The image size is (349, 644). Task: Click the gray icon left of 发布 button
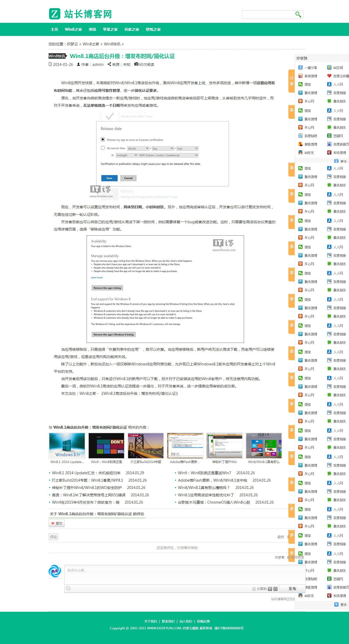(275, 589)
